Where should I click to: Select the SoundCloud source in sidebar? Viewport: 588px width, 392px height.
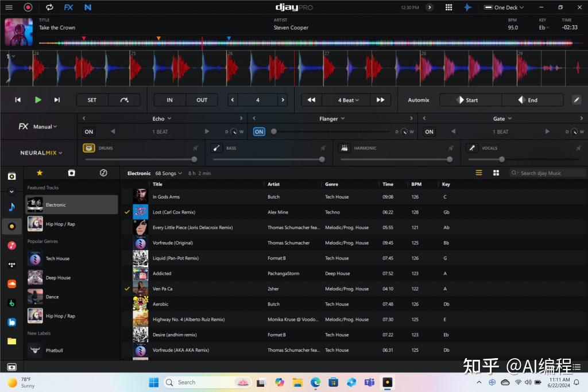11,284
